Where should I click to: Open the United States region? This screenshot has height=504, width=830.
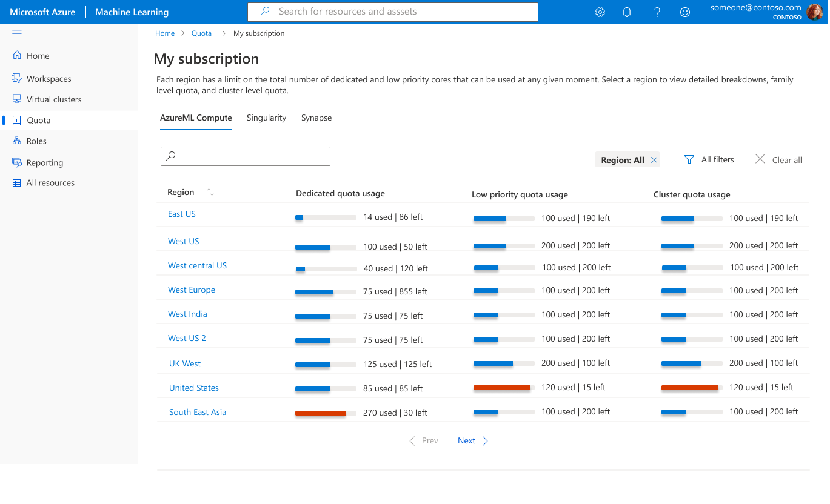(194, 388)
